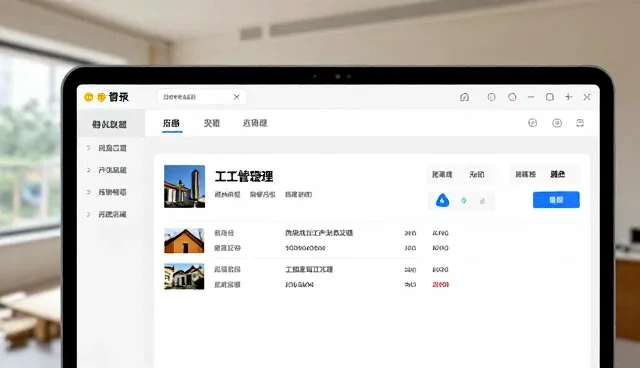Close the open tab in the title bar
This screenshot has width=640, height=368.
click(236, 97)
